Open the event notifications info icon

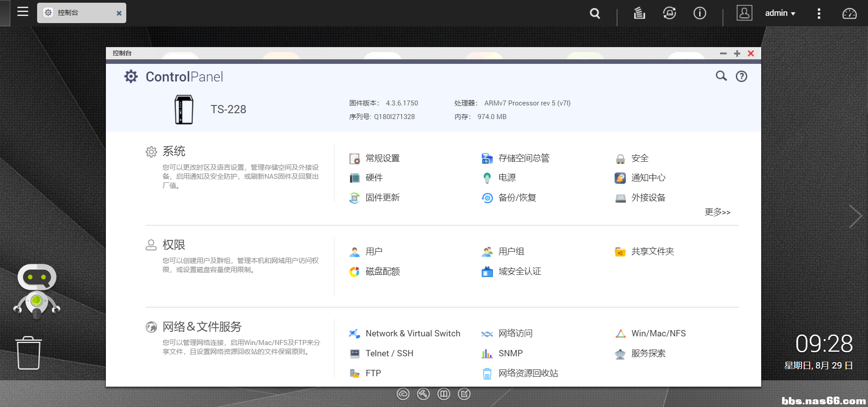coord(700,13)
